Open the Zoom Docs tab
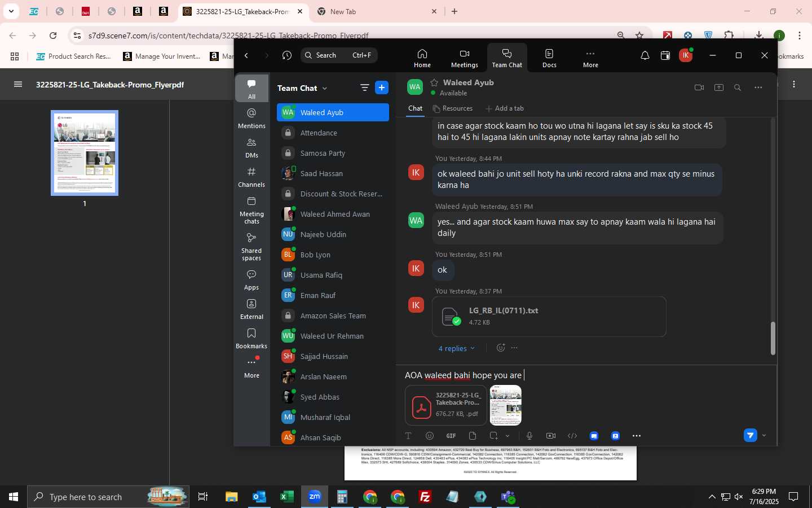812x508 pixels. (549, 58)
